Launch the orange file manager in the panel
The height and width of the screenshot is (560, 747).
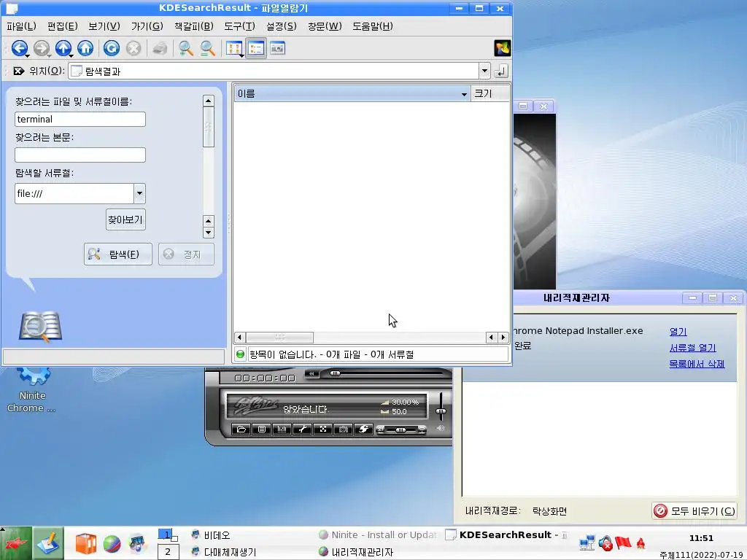86,544
